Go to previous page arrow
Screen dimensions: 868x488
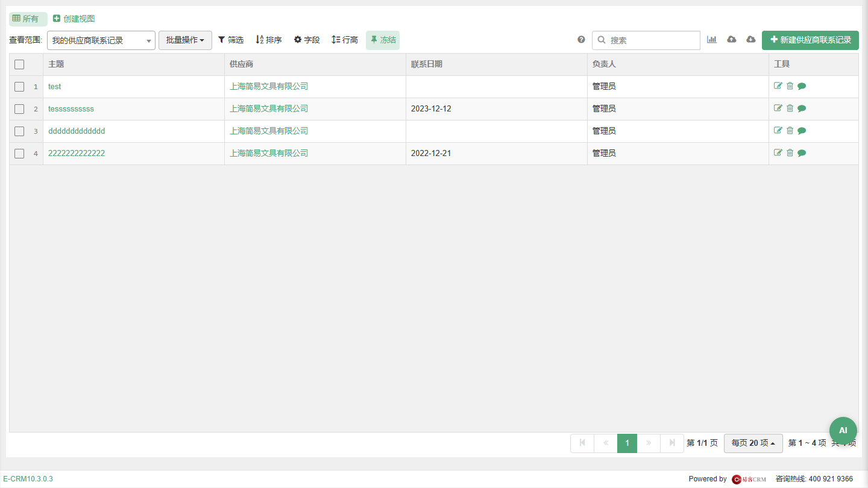[x=606, y=443]
